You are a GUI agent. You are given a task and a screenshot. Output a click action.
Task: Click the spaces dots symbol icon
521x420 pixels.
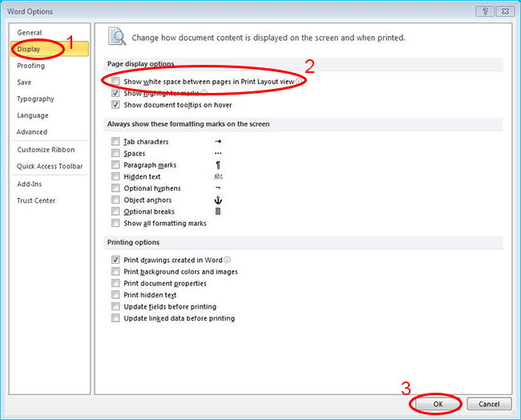[218, 153]
